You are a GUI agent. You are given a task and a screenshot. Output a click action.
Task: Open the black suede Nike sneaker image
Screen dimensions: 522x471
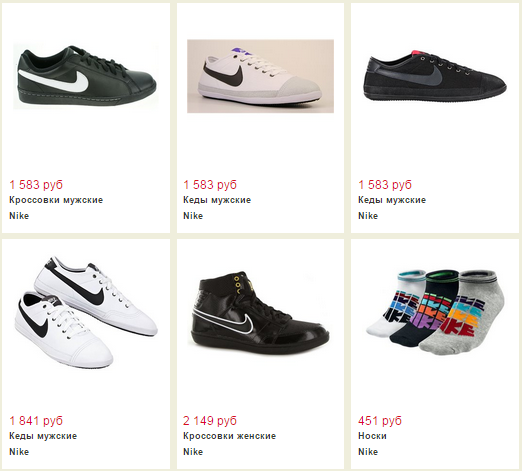435,76
